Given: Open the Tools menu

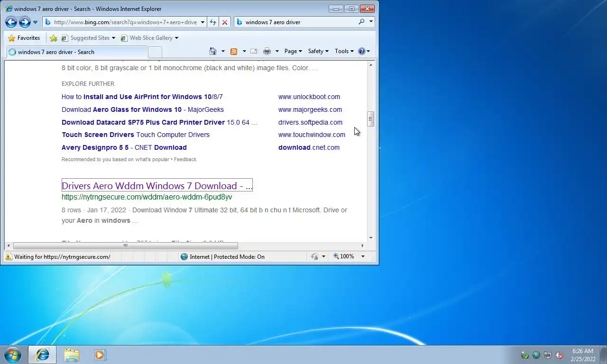Looking at the screenshot, I should tap(344, 51).
